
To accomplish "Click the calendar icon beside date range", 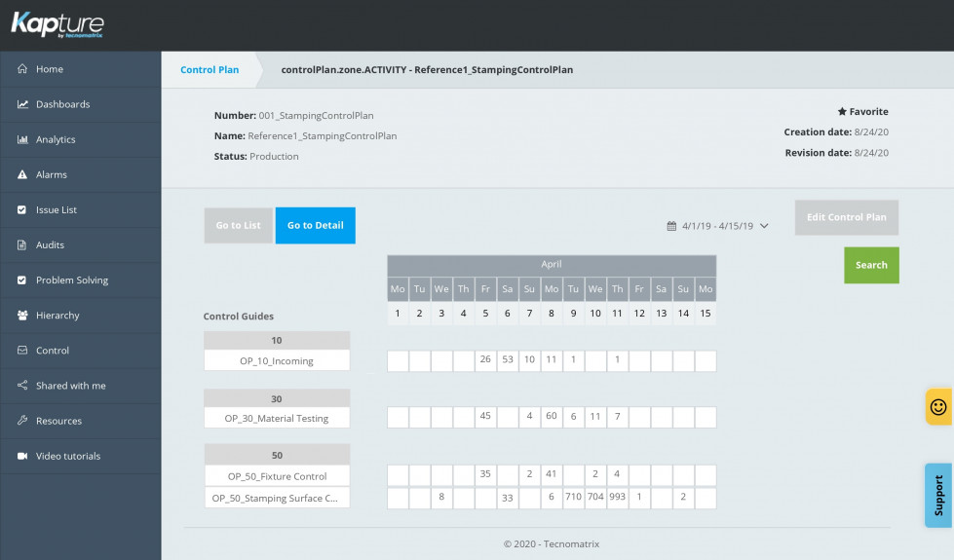I will click(671, 226).
